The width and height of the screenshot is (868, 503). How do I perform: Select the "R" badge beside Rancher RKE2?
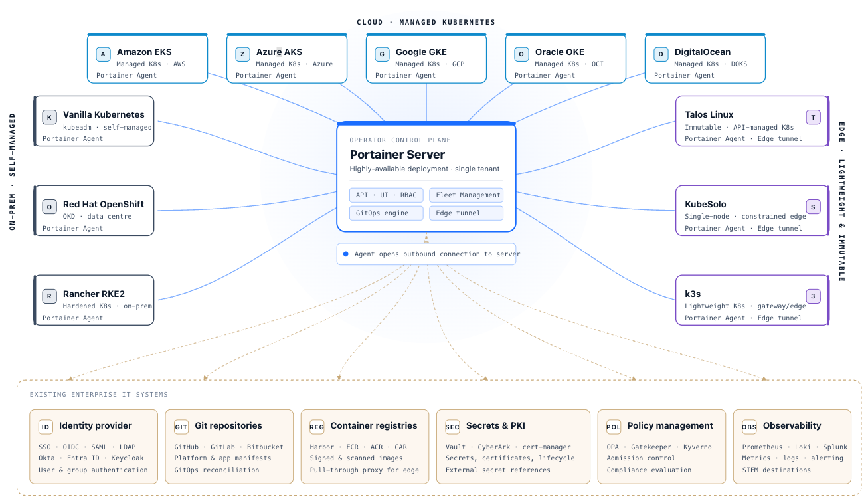click(49, 296)
